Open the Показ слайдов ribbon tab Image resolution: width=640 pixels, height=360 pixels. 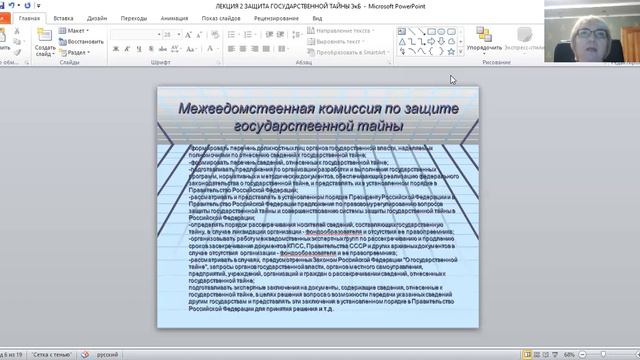pos(221,18)
